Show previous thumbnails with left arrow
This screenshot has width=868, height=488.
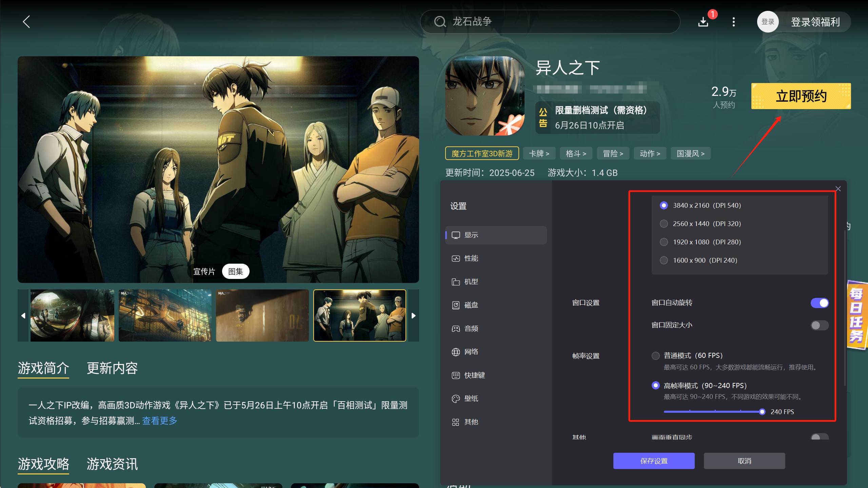[x=23, y=316]
